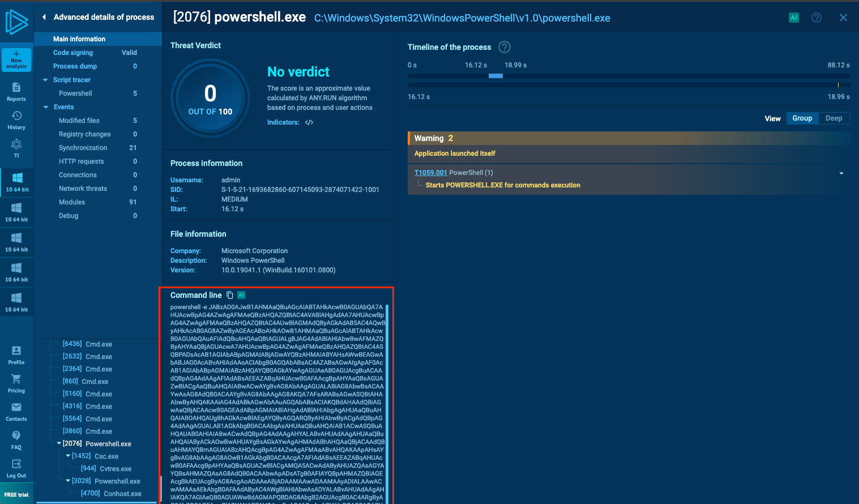Viewport: 859px width, 504px height.
Task: Open the Reports section
Action: click(16, 91)
